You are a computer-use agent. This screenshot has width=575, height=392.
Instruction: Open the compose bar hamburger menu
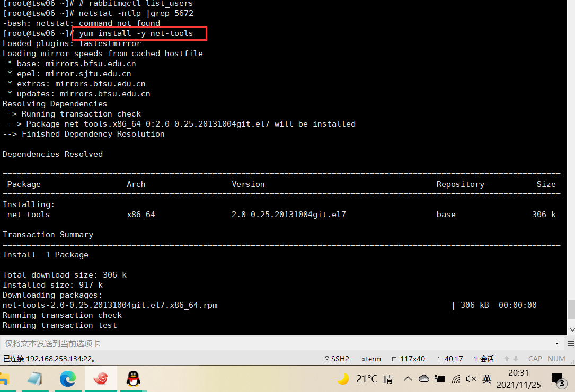[571, 344]
